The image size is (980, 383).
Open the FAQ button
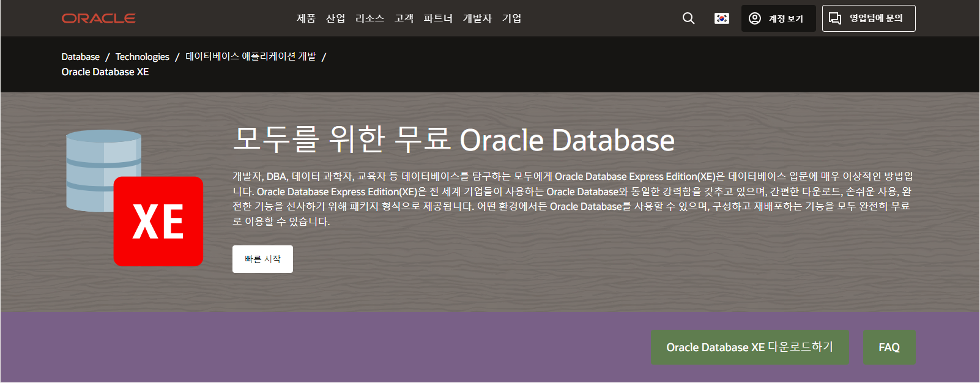pos(889,348)
